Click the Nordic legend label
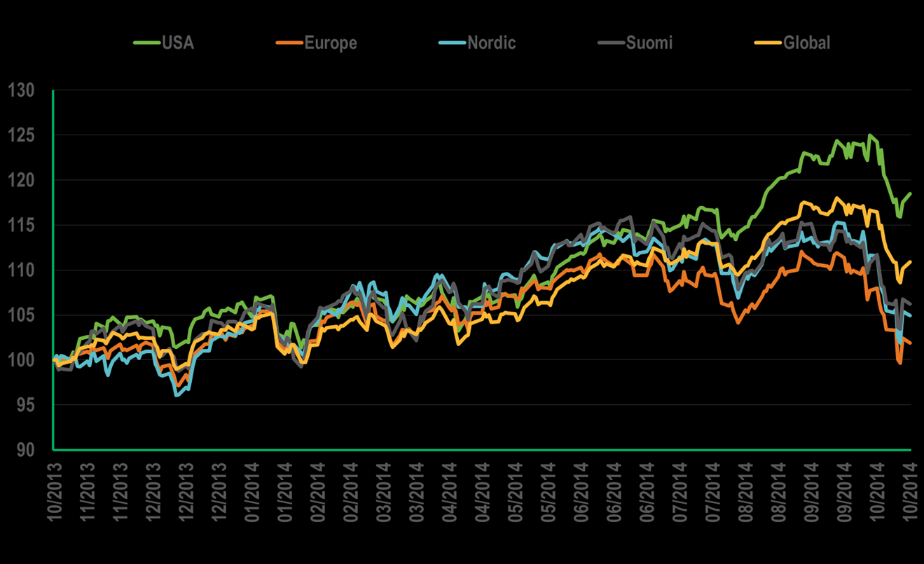924x564 pixels. [491, 43]
